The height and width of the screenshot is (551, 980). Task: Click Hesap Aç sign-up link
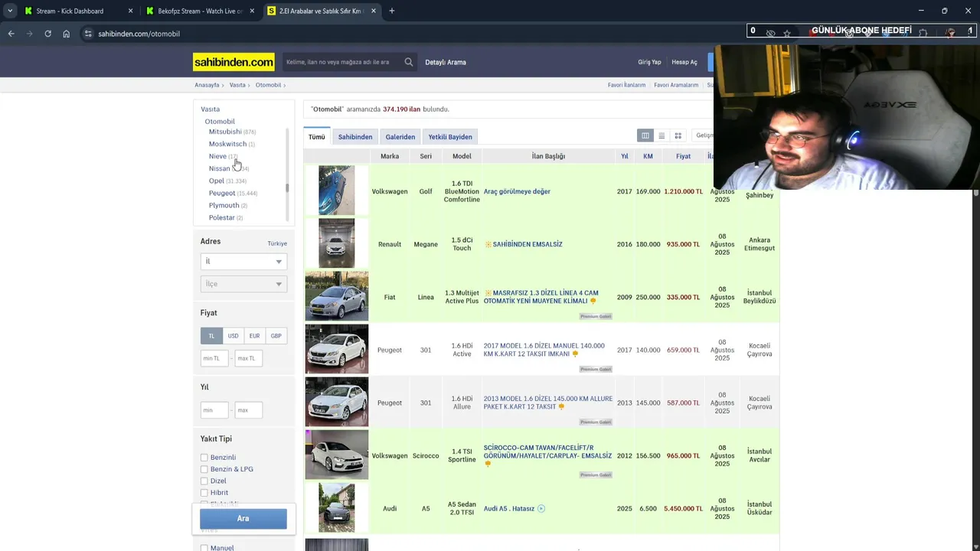click(684, 62)
